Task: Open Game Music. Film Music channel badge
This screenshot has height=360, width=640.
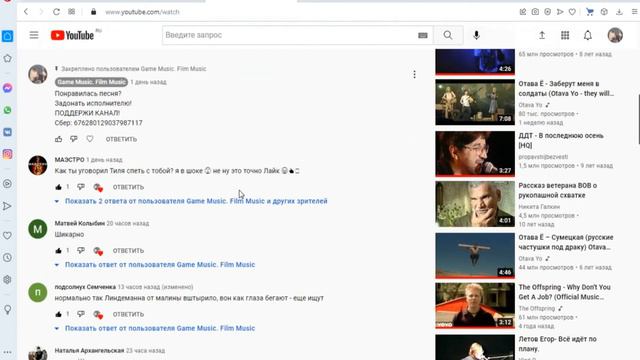Action: point(91,82)
